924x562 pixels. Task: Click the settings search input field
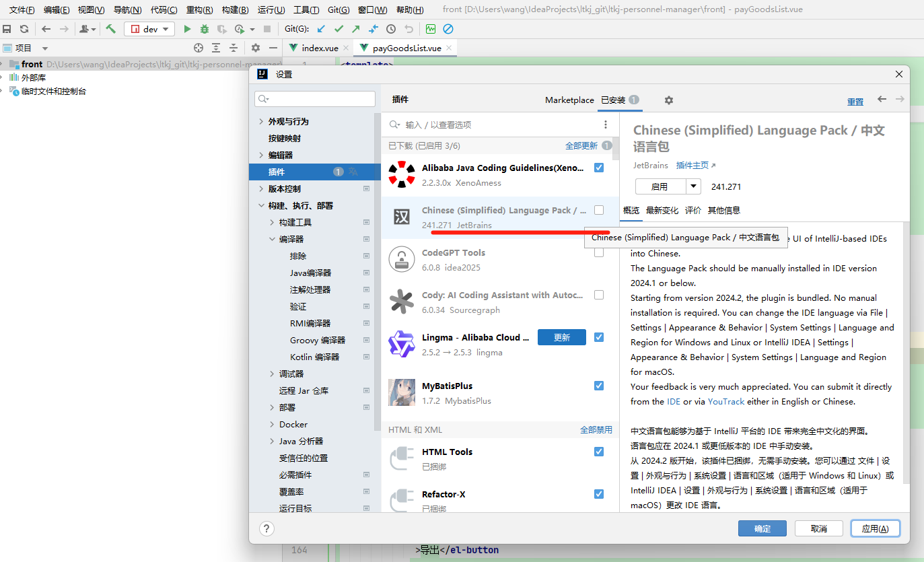pos(315,99)
